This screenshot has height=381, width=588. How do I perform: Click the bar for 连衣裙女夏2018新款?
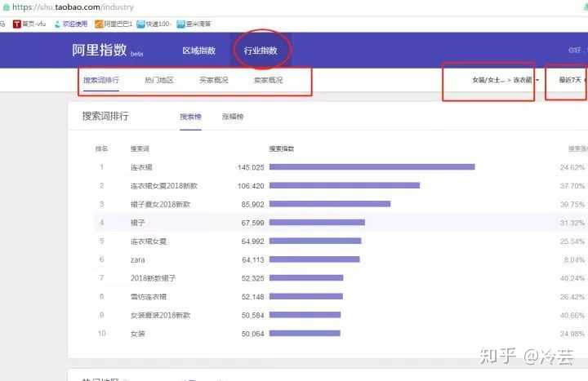pos(344,185)
